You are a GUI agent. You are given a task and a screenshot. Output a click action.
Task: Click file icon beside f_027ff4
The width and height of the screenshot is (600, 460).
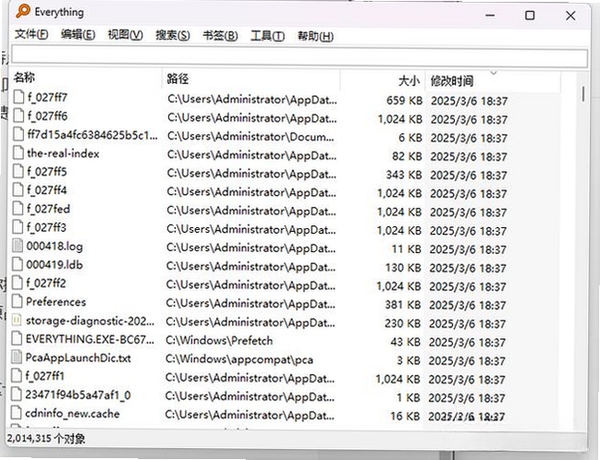[x=18, y=190]
